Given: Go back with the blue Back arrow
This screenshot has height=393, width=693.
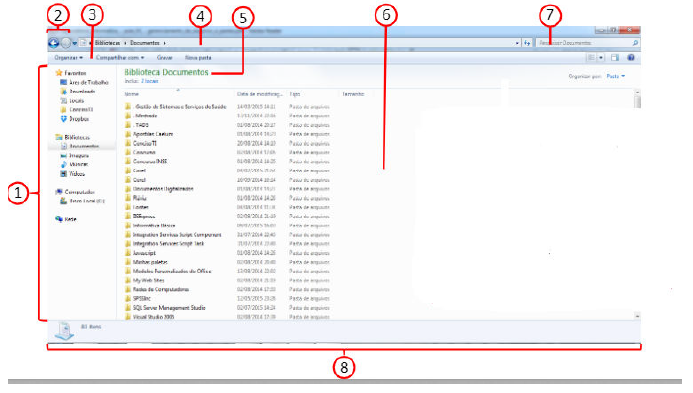Looking at the screenshot, I should (x=53, y=43).
